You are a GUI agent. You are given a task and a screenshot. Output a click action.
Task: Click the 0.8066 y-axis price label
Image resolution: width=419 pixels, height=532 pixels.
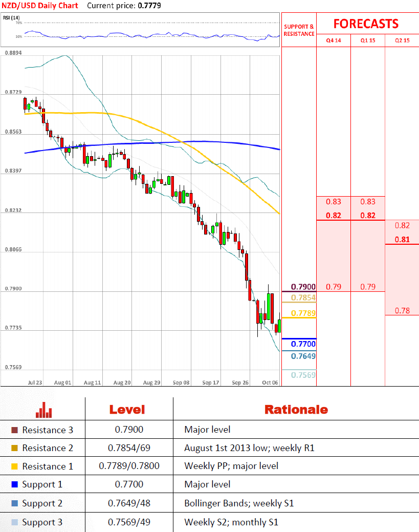[13, 249]
